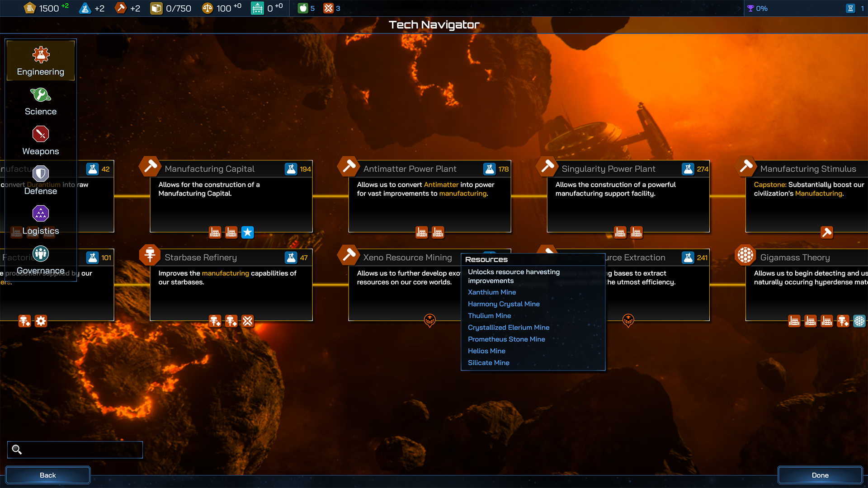Click the credits icon in top bar

tap(29, 8)
